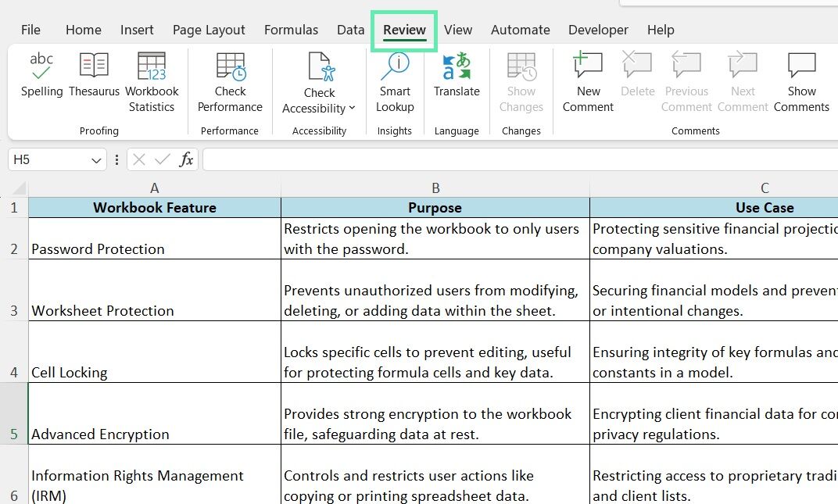Cancel the formula bar entry
Viewport: 838px width, 504px height.
pos(139,159)
